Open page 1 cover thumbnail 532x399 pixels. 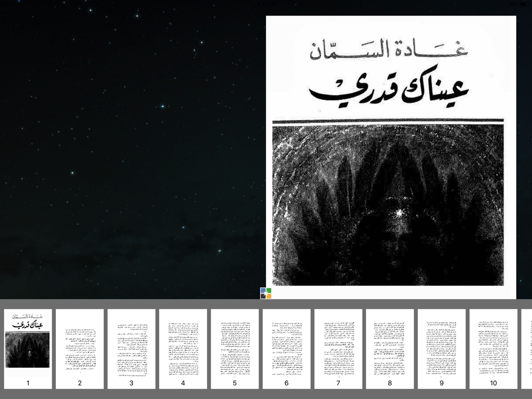28,348
